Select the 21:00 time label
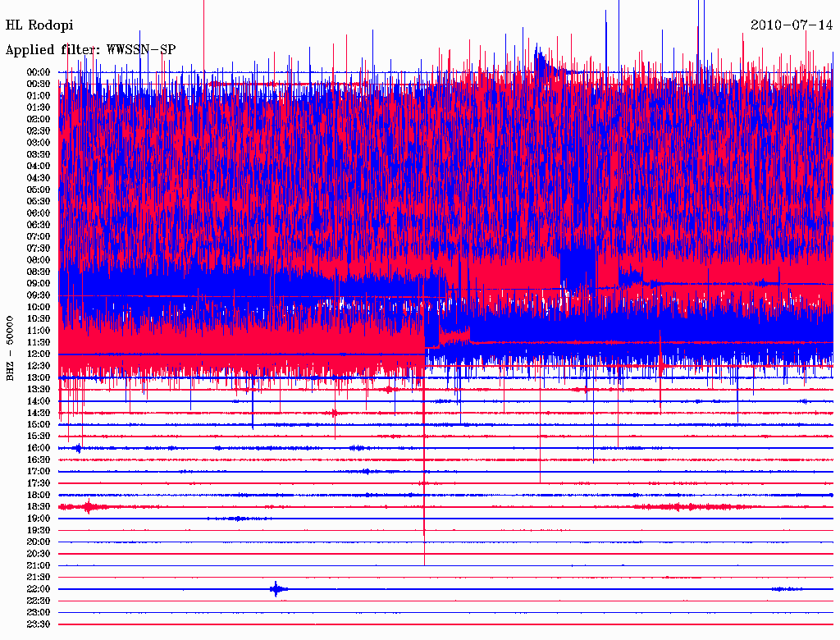Image resolution: width=840 pixels, height=640 pixels. [39, 566]
